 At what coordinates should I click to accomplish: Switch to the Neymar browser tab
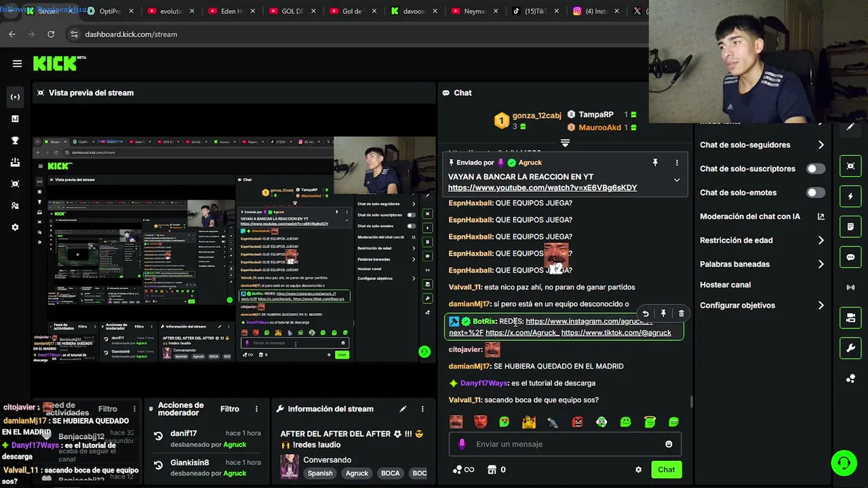point(475,12)
